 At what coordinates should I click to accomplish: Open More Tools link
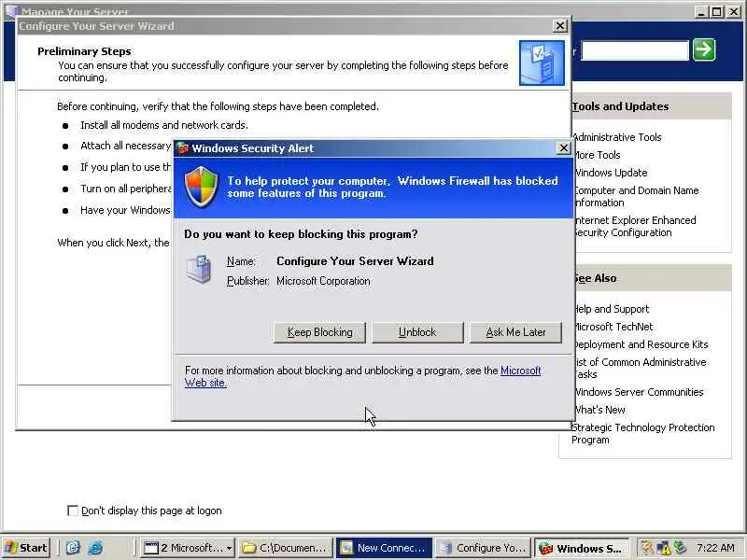point(598,155)
